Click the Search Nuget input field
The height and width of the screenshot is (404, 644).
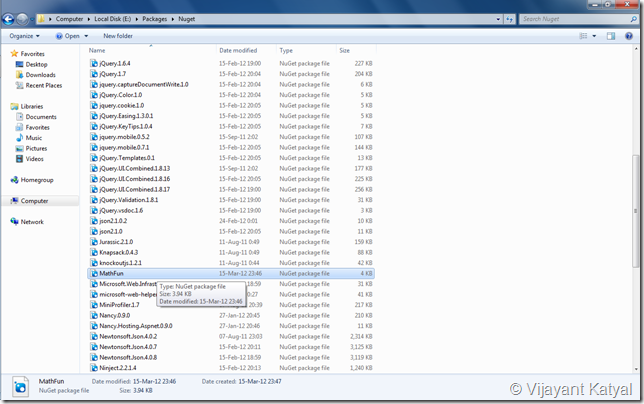click(575, 19)
